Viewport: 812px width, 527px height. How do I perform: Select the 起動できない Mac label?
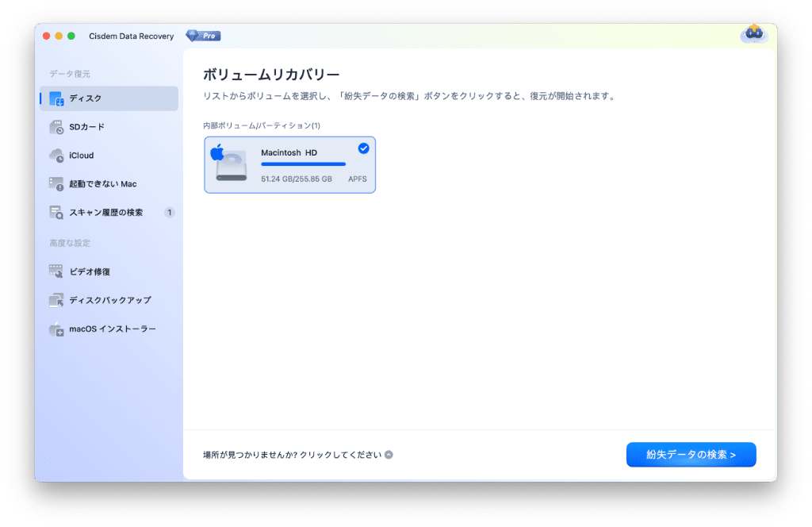coord(103,184)
